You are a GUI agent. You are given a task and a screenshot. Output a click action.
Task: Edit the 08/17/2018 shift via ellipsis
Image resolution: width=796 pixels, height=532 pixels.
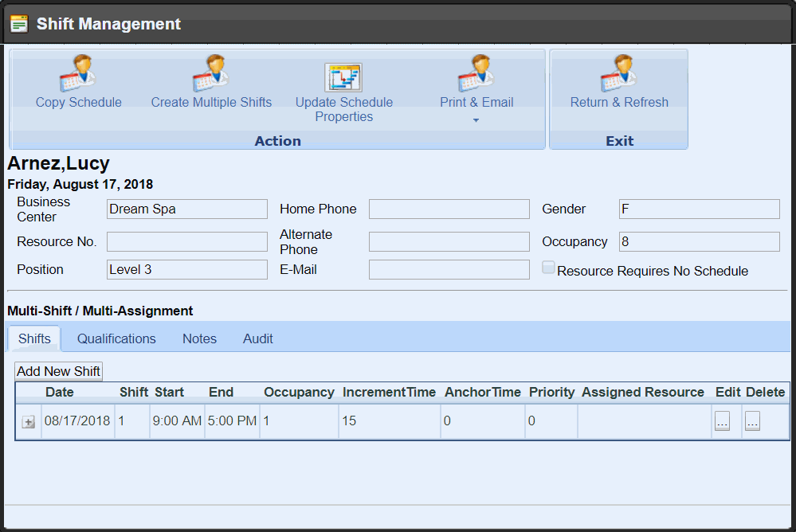[x=723, y=421]
